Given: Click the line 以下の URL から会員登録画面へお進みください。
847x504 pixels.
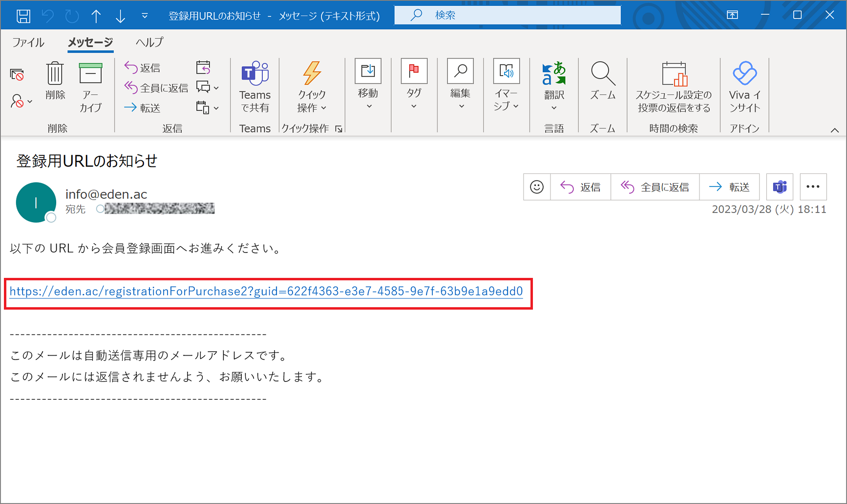Looking at the screenshot, I should (147, 249).
